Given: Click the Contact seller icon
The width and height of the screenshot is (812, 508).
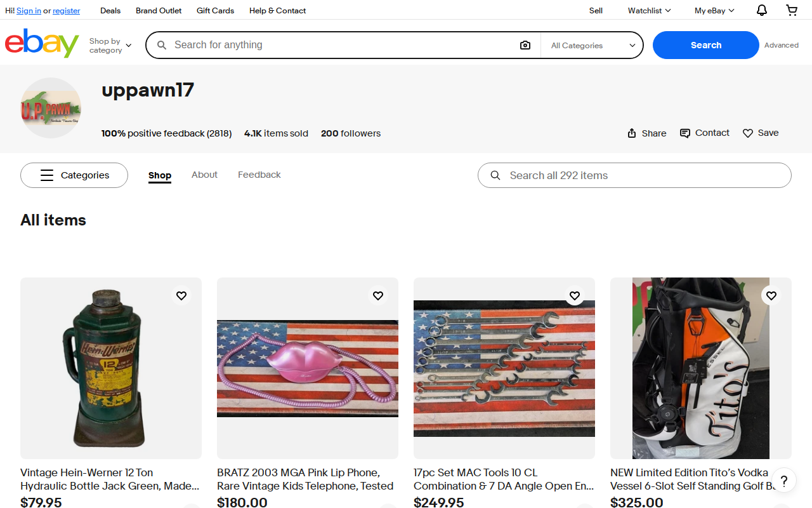Looking at the screenshot, I should [x=685, y=133].
